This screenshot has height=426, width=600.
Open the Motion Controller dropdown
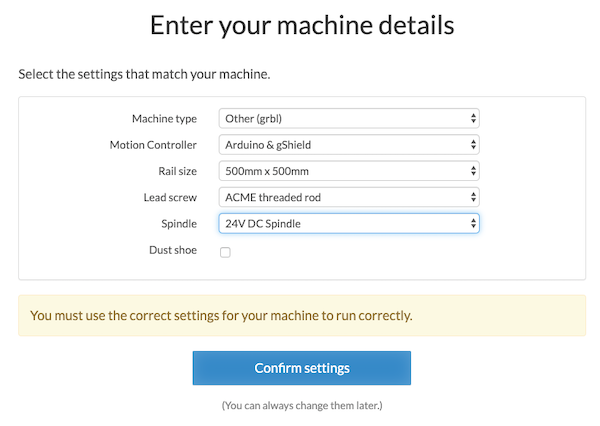(x=348, y=145)
